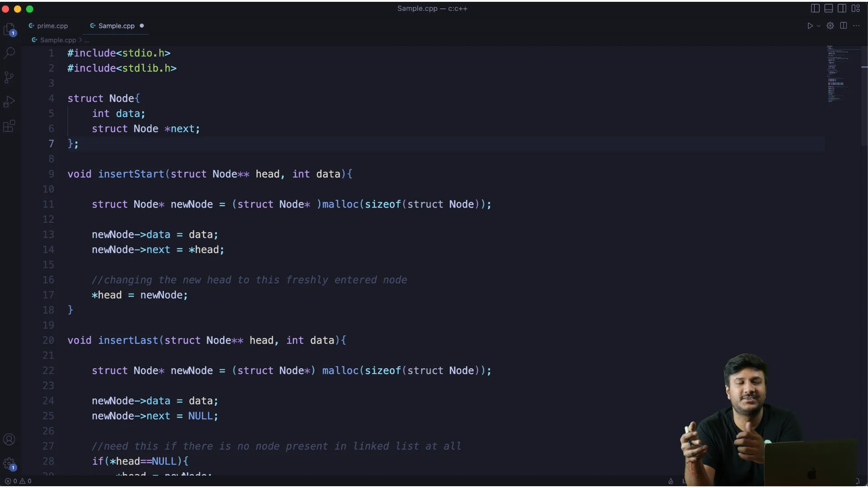Toggle the bottom panel layout button

(x=829, y=8)
